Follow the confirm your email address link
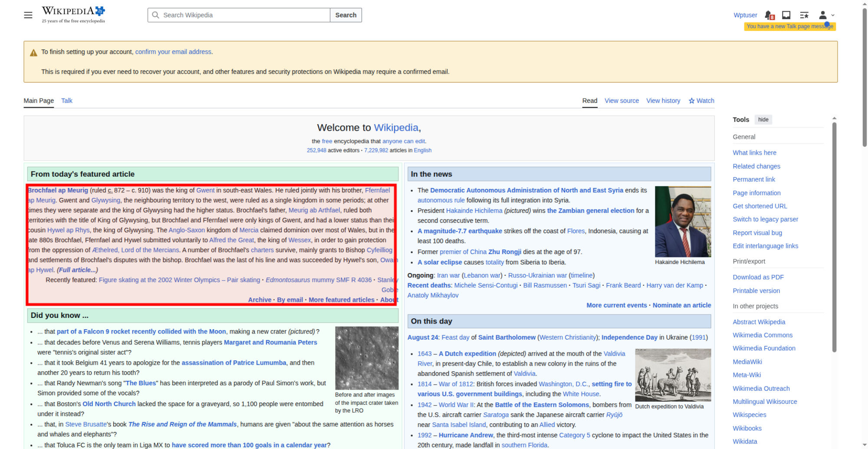Screen dimensions: 868x449 tap(173, 52)
